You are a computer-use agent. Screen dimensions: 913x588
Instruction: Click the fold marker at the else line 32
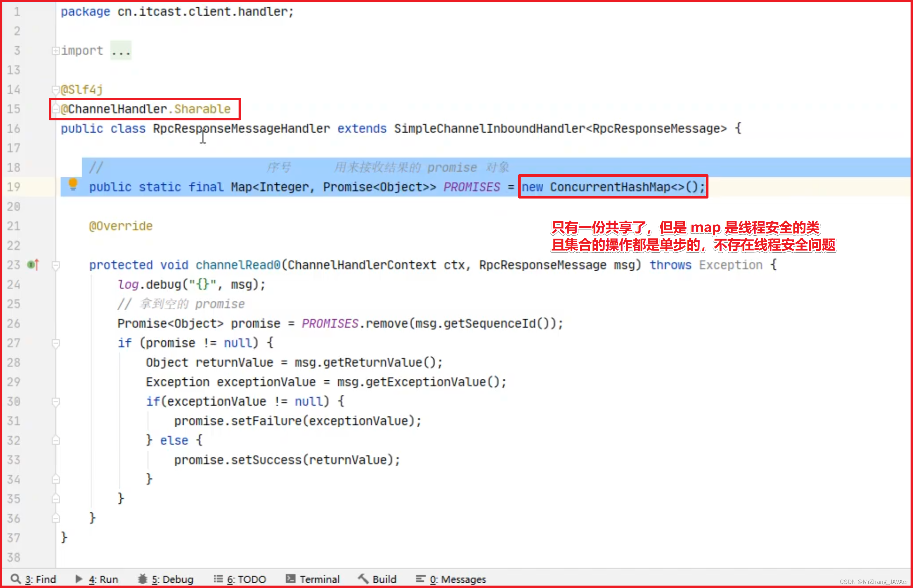[56, 441]
